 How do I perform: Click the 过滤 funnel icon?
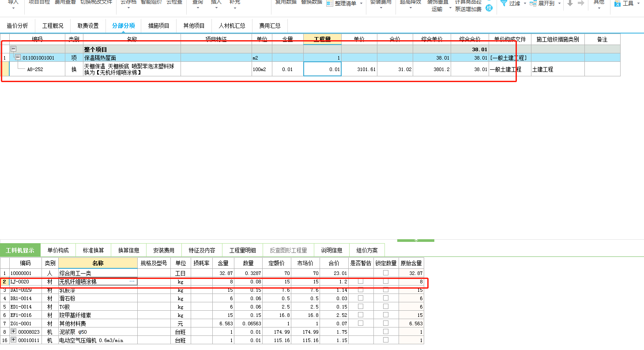click(504, 3)
